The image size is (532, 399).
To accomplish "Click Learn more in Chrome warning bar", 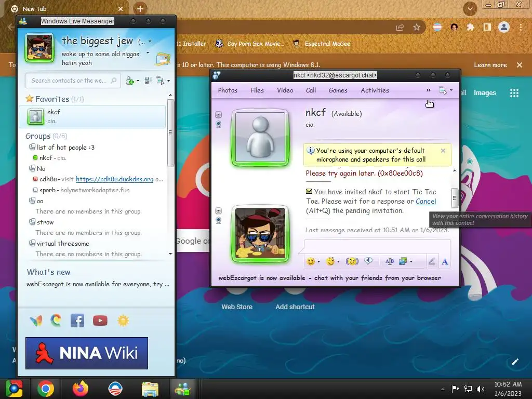I will pyautogui.click(x=490, y=65).
